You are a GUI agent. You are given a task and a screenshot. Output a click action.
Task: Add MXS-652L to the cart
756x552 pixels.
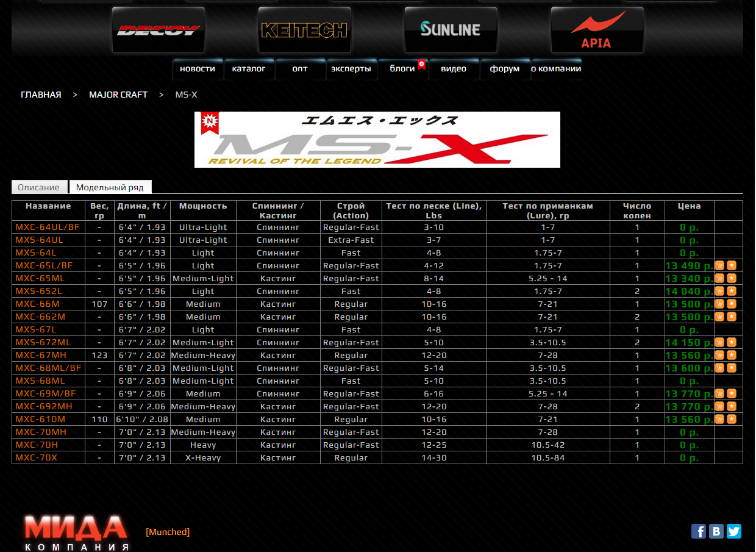click(719, 291)
